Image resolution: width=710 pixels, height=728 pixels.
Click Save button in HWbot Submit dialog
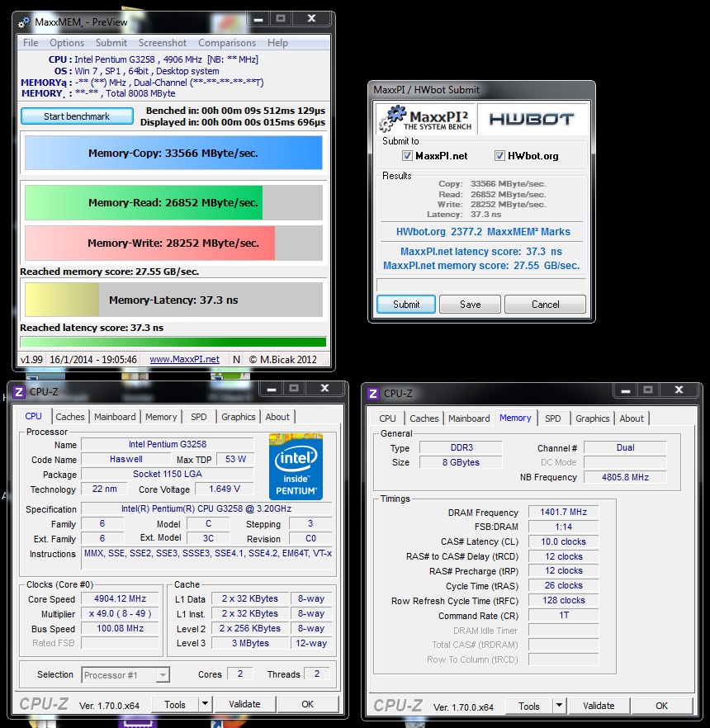tap(470, 304)
